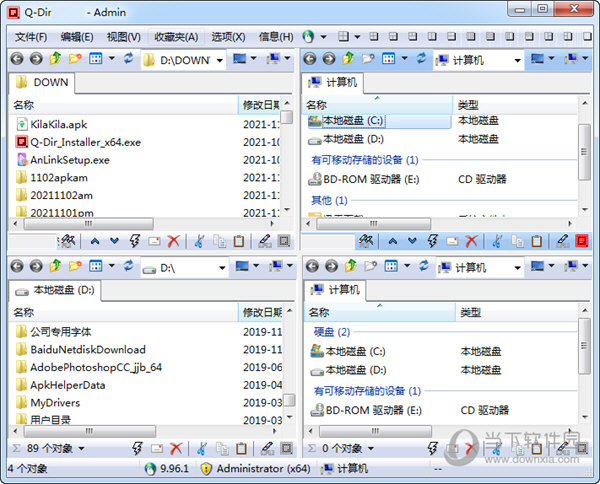This screenshot has height=484, width=600.
Task: Click the red highlighted square icon in top-right pane toolbar
Action: (x=582, y=241)
